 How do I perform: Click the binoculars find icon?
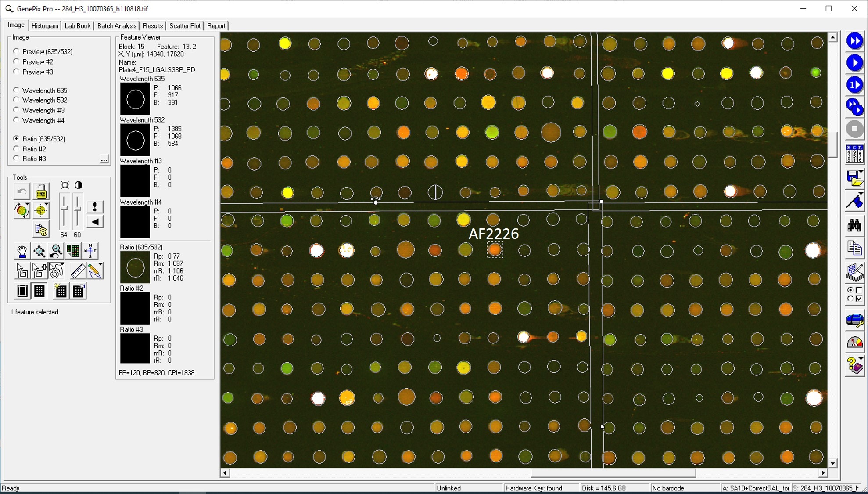click(x=854, y=226)
